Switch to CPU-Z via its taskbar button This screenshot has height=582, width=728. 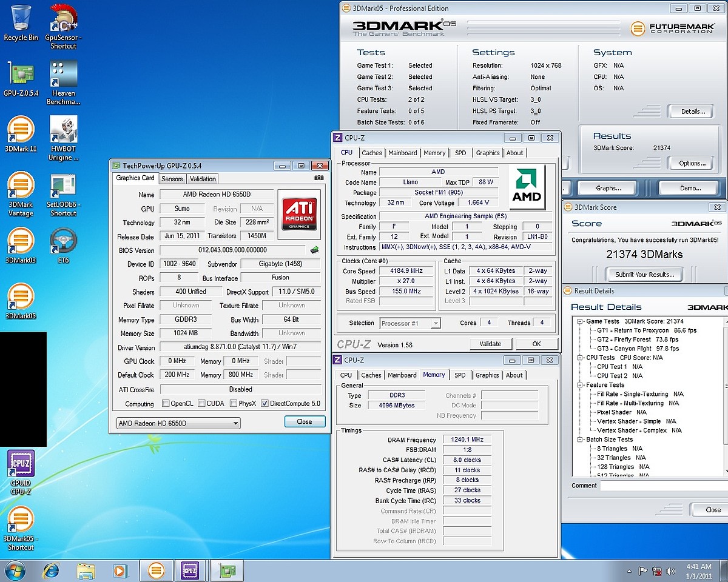(190, 570)
